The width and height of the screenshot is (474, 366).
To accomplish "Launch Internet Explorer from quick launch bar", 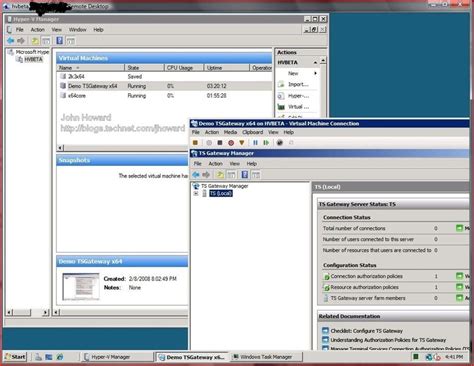I will 60,357.
